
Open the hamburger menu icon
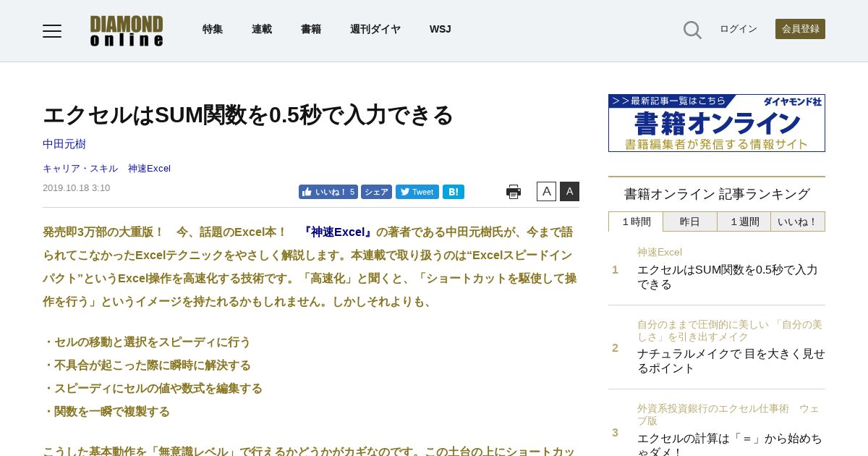(x=52, y=30)
